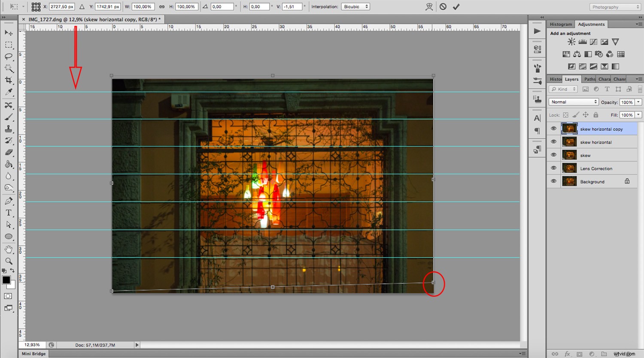
Task: Add a Curves adjustment
Action: (x=593, y=42)
